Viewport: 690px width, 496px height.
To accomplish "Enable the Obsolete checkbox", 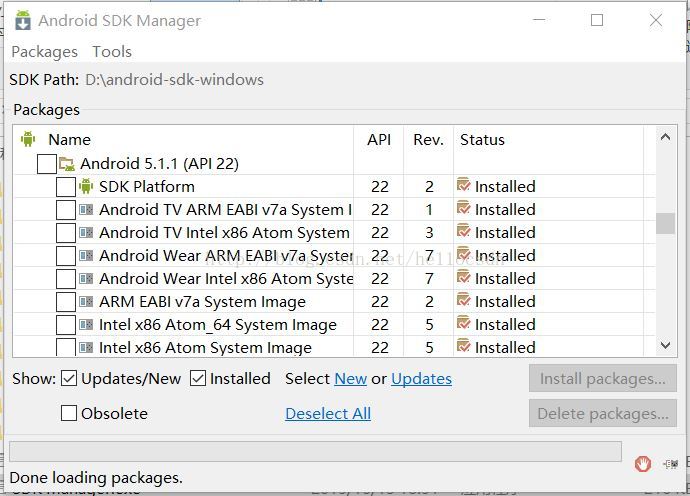I will [x=69, y=413].
